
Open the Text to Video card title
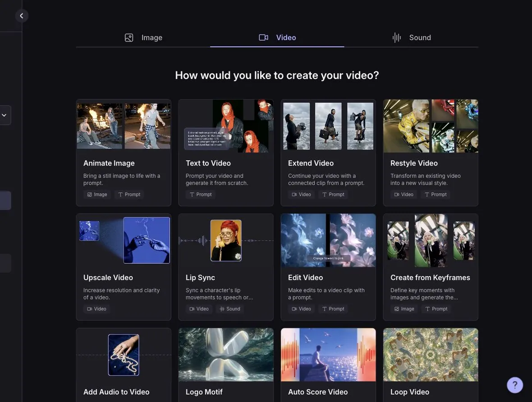point(208,163)
